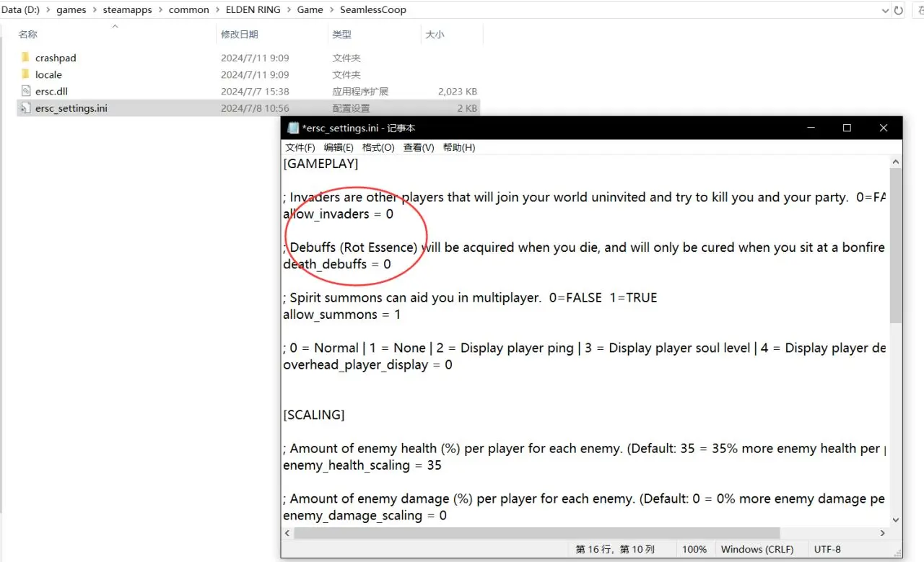
Task: Go to games in the breadcrumb
Action: click(71, 10)
